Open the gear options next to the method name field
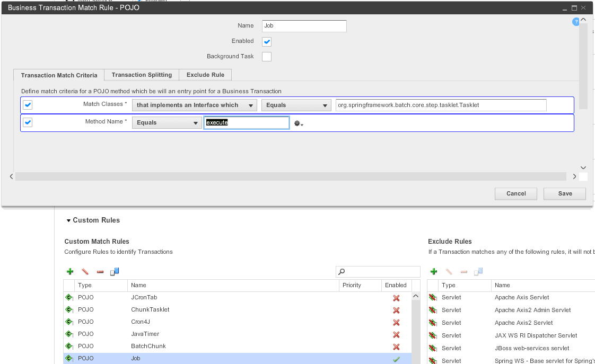The height and width of the screenshot is (364, 595). (x=299, y=123)
